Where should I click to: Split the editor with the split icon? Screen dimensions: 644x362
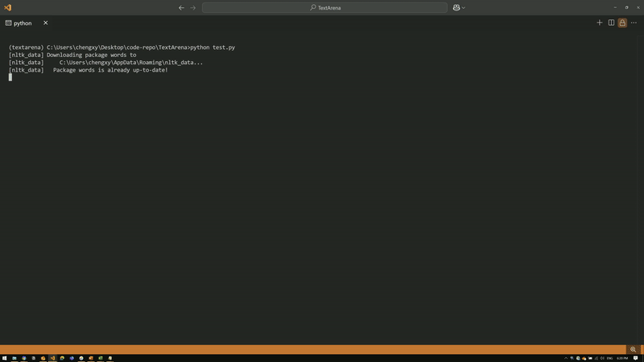pyautogui.click(x=611, y=23)
